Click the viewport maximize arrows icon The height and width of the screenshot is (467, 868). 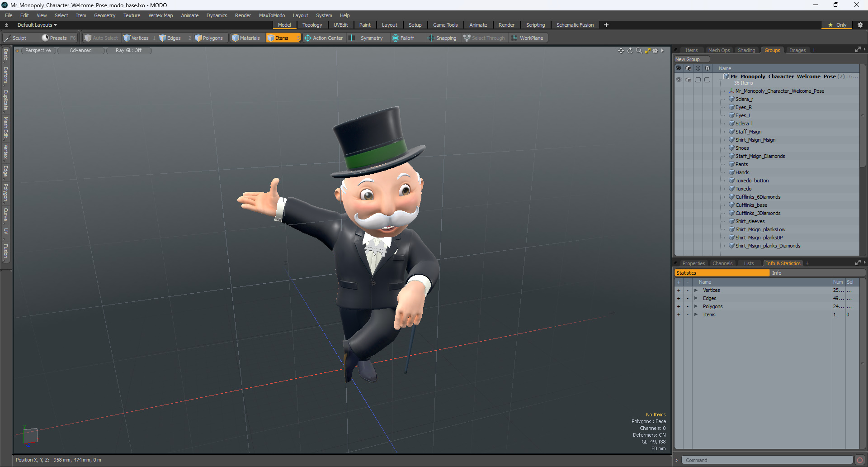click(x=647, y=51)
